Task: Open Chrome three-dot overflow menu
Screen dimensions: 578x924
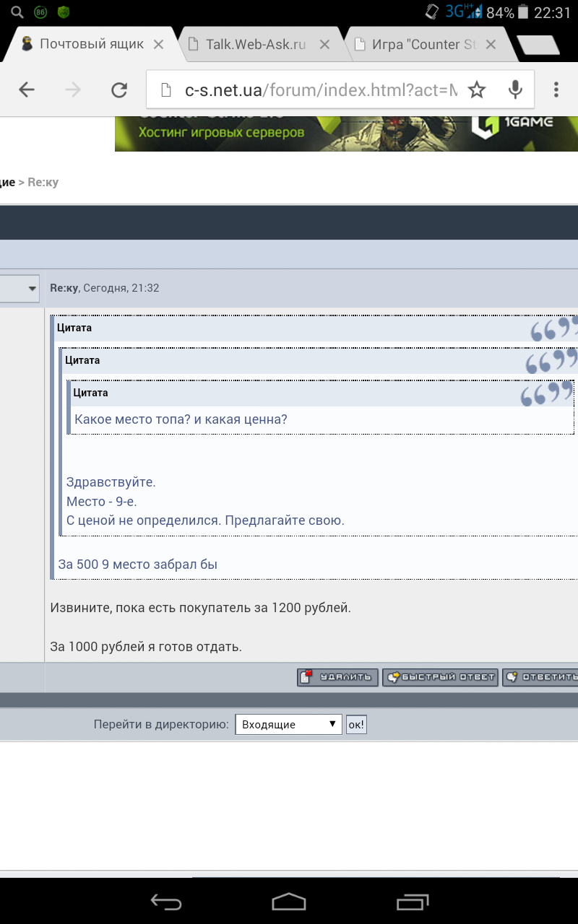Action: point(556,90)
